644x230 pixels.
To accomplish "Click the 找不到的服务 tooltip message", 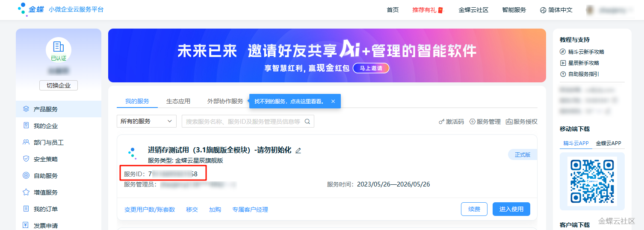I will [x=289, y=102].
